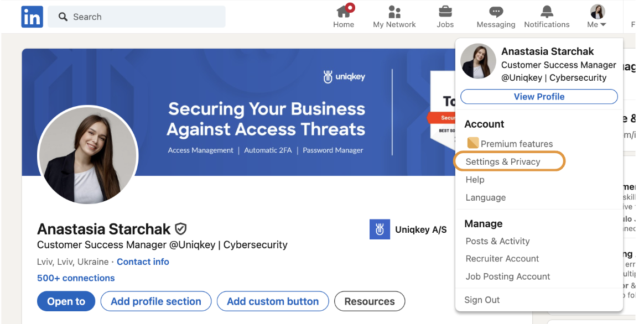Click the LinkedIn logo icon
This screenshot has width=644, height=324.
click(x=32, y=17)
